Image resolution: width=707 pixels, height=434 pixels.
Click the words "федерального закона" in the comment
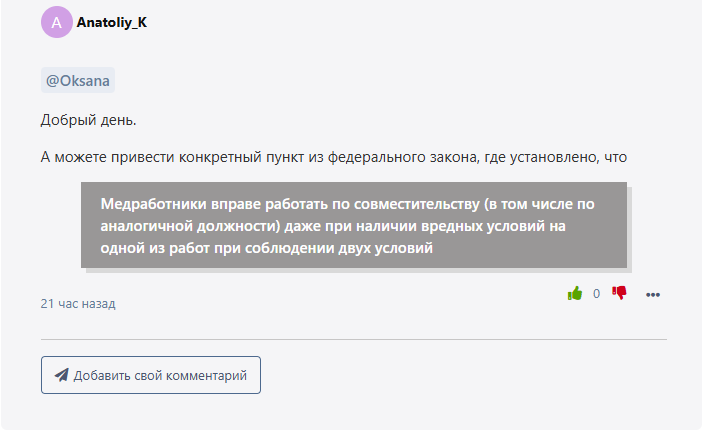(402, 157)
